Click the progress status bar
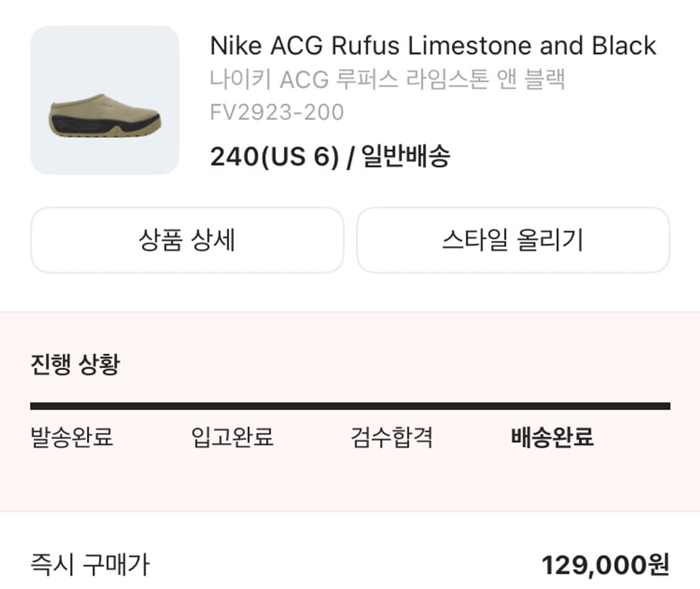The width and height of the screenshot is (700, 589). 350,406
